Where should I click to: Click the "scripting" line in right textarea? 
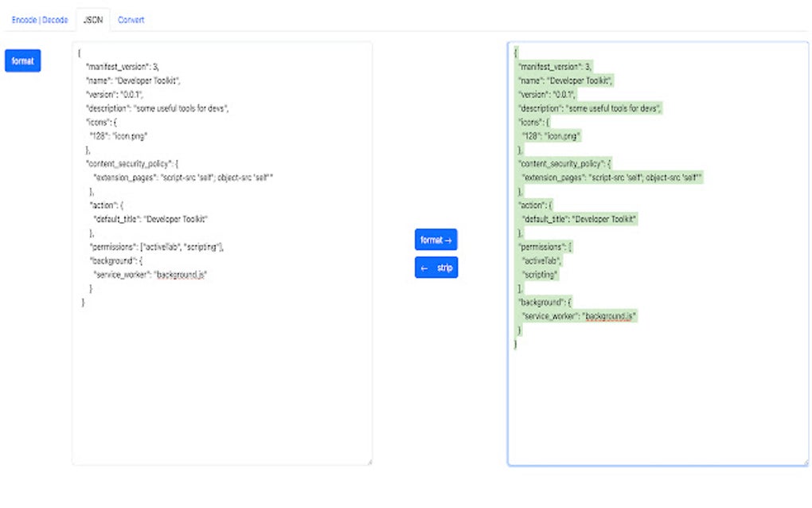tap(540, 274)
